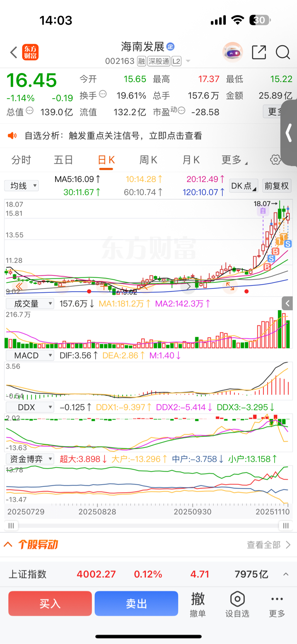Tap the 14:03 clock in status bar

point(56,20)
